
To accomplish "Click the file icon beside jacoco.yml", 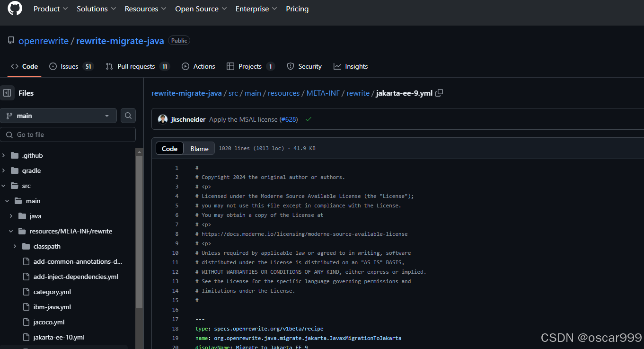I will point(26,322).
